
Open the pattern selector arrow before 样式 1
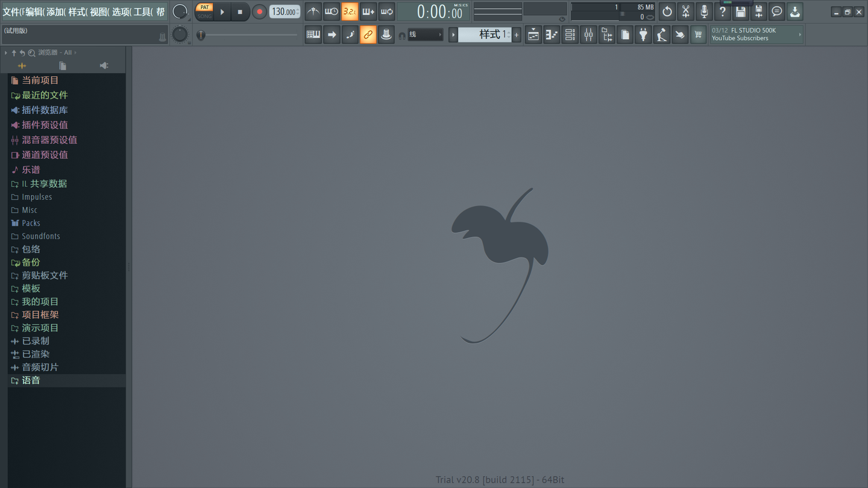(453, 34)
